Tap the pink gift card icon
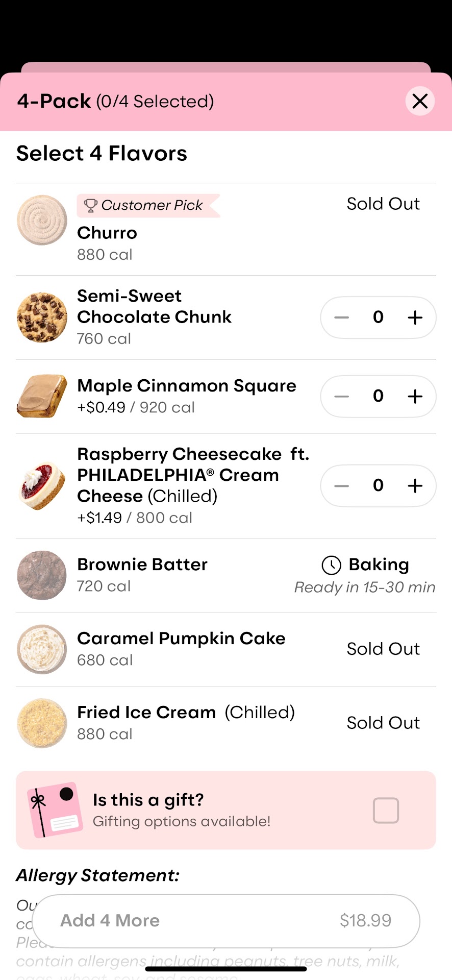Image resolution: width=452 pixels, height=980 pixels. (x=55, y=810)
